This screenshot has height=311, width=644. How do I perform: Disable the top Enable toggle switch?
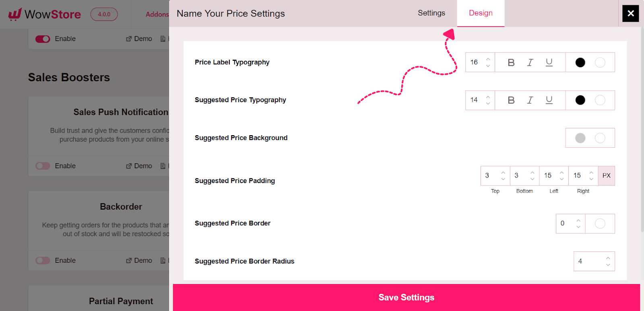point(43,39)
